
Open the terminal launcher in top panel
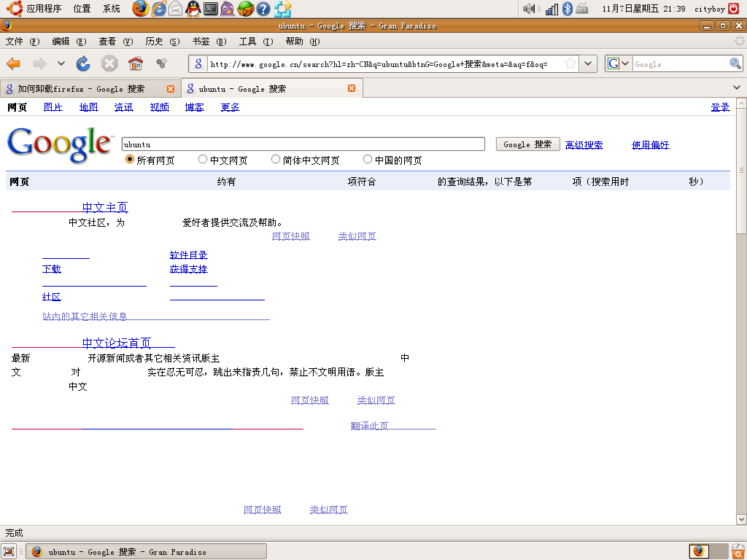point(211,9)
